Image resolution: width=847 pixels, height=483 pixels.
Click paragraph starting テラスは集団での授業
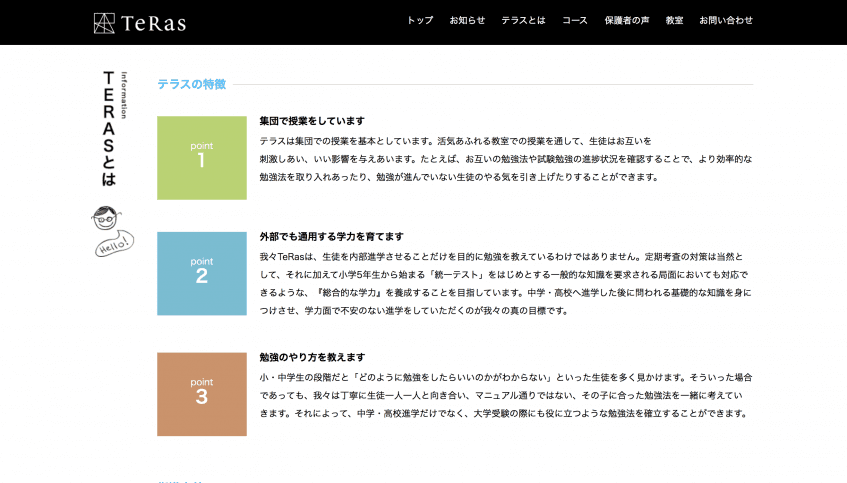(x=506, y=159)
